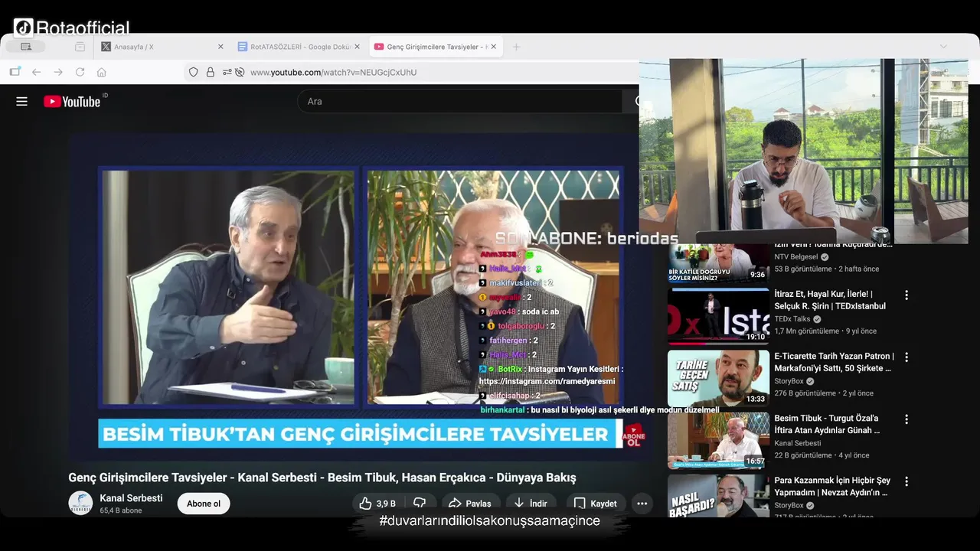The image size is (980, 551).
Task: Open 'E-Ticarette Tarih Yazan Patron' video title
Action: tap(834, 362)
